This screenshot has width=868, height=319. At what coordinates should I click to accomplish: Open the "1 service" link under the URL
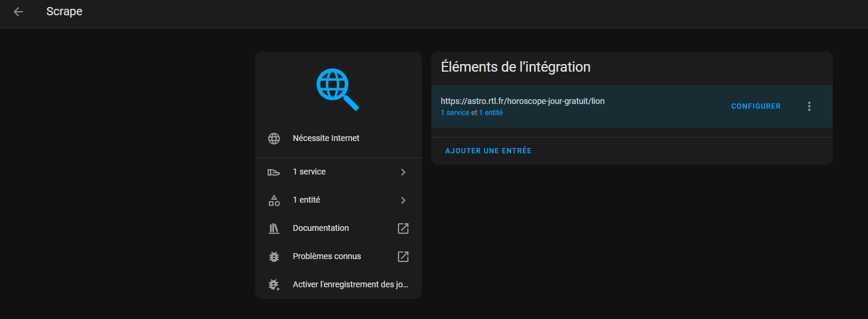click(455, 113)
